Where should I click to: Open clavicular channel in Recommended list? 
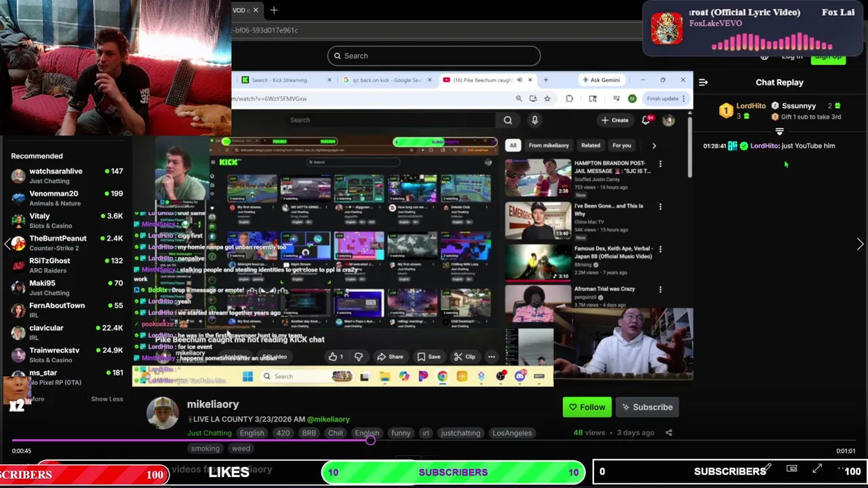click(x=67, y=332)
